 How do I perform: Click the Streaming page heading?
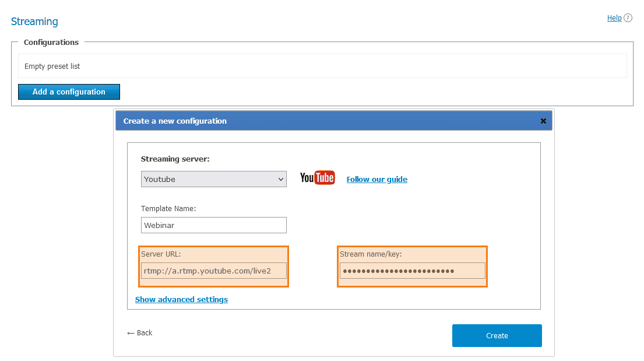[x=34, y=22]
